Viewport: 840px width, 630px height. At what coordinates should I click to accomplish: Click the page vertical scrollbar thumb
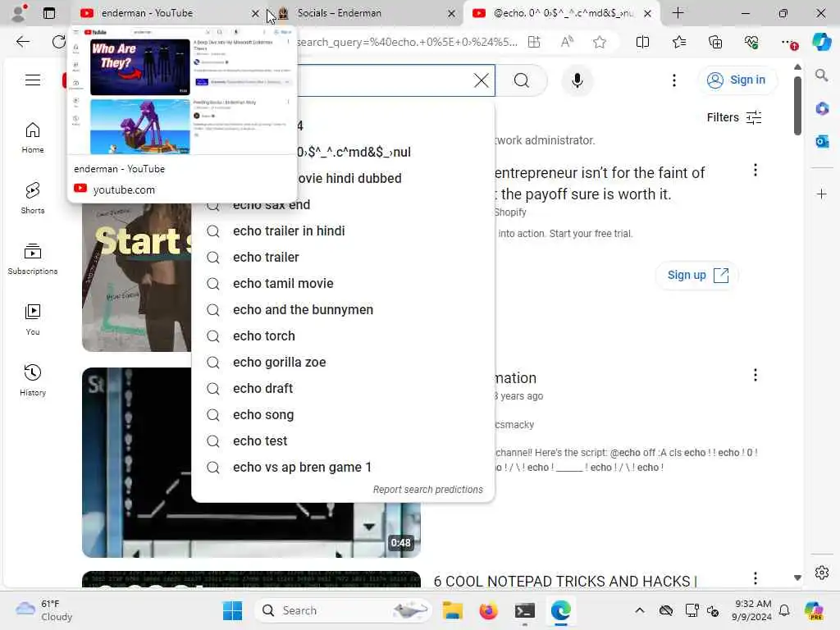coord(797,105)
